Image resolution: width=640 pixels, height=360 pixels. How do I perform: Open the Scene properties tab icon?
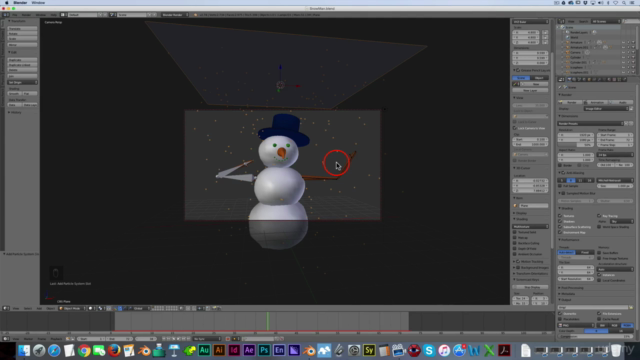click(579, 80)
